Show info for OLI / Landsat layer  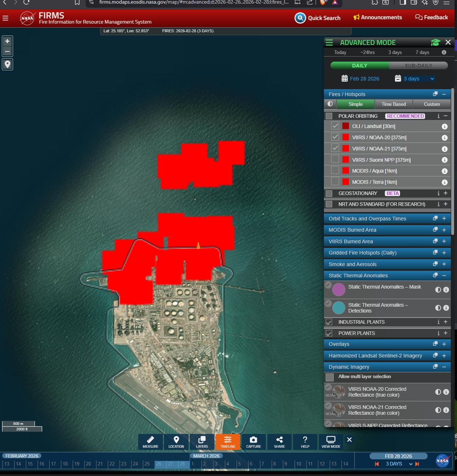coord(444,127)
